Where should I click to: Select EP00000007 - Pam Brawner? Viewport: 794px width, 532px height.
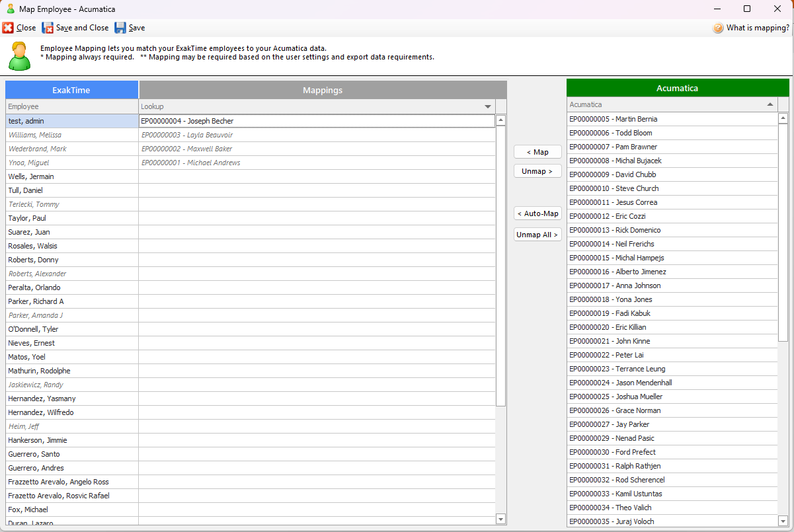672,147
